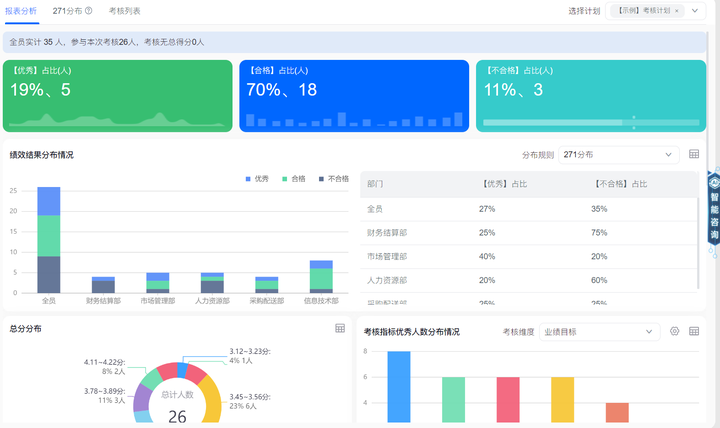
Task: Click the 部门 column header
Action: coord(375,184)
